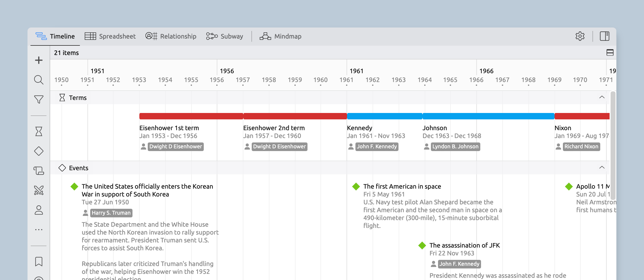Click person icon beside Richard Nixon tag

coord(558,147)
